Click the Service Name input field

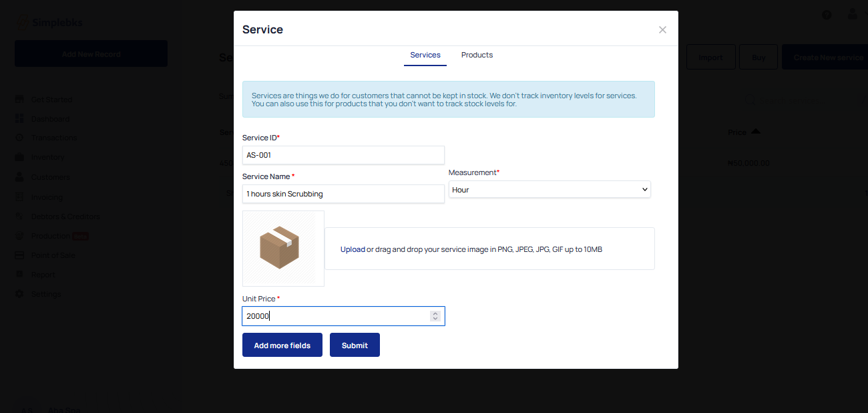[343, 194]
